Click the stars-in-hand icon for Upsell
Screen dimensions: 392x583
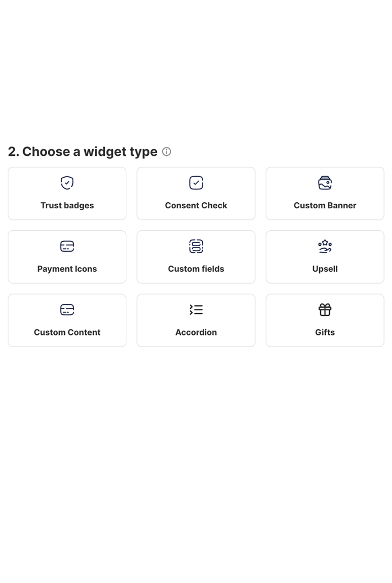coord(325,246)
